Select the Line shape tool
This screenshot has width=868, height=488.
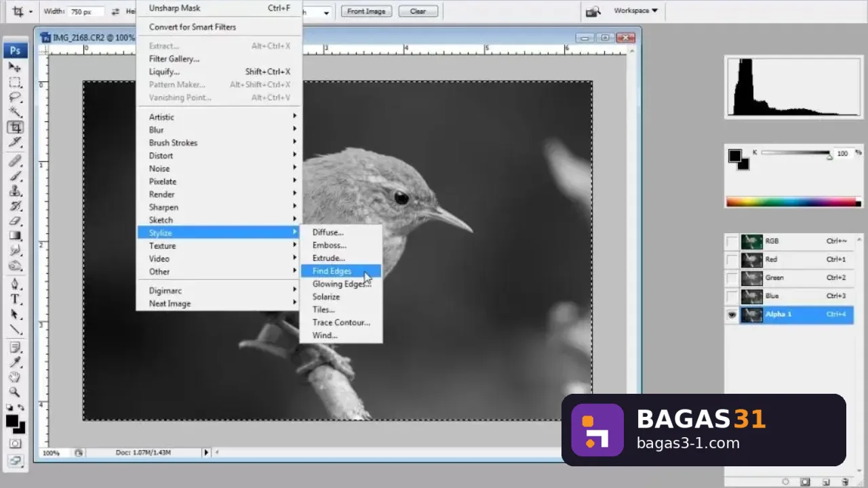point(15,329)
